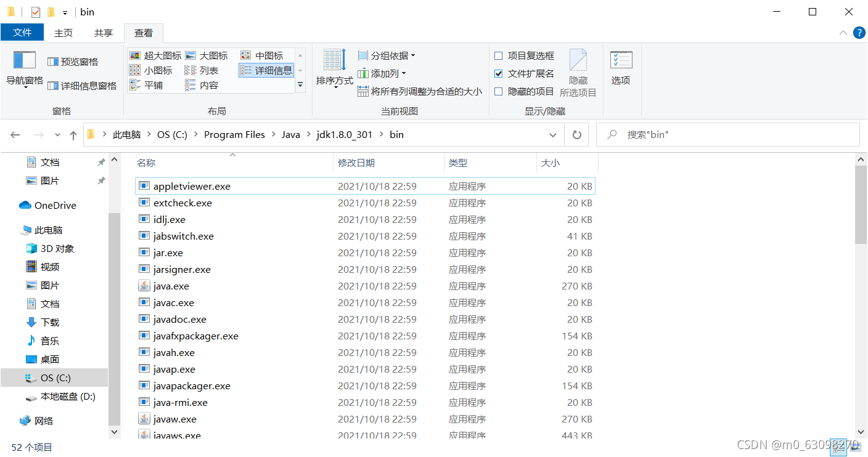The width and height of the screenshot is (868, 457).
Task: Select Small icons (小图标) layout
Action: 151,70
